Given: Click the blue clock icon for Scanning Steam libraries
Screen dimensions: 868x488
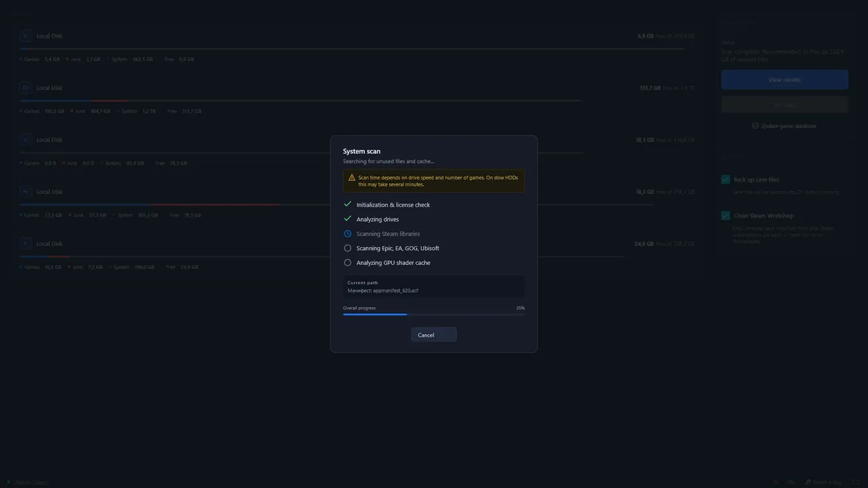Looking at the screenshot, I should pos(347,233).
